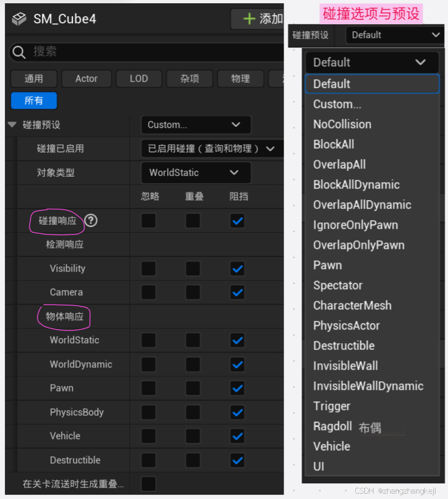Click the 对象类型 property label
This screenshot has width=448, height=499.
pos(56,172)
